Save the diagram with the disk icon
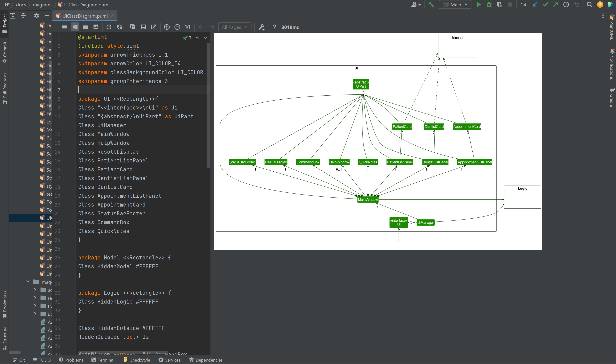Viewport: 616px width, 364px height. (x=143, y=27)
